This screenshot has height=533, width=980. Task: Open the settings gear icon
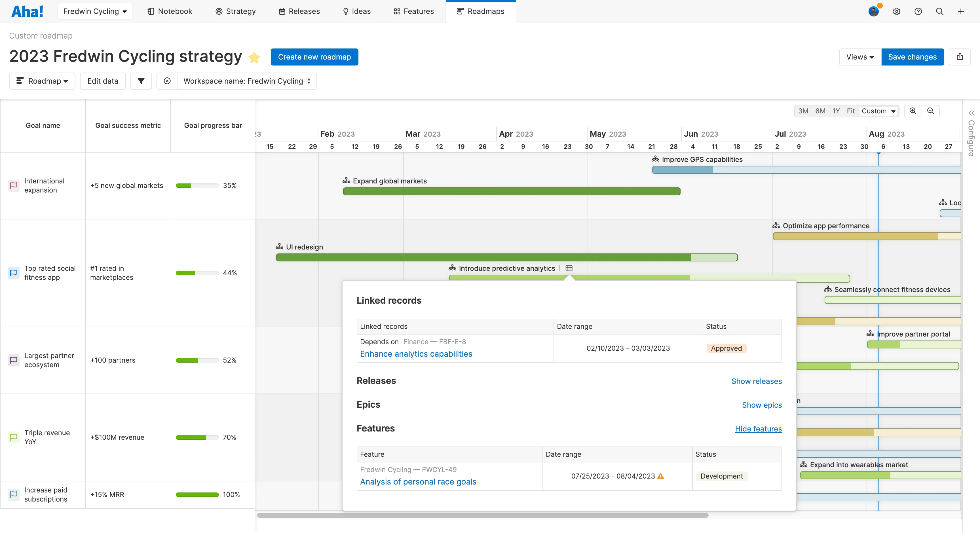pyautogui.click(x=897, y=11)
